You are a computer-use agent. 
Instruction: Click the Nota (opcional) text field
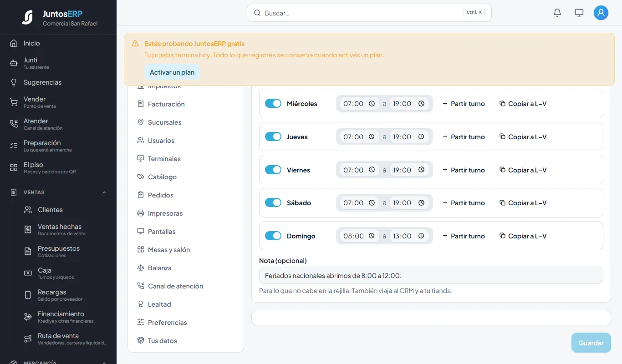(x=431, y=275)
